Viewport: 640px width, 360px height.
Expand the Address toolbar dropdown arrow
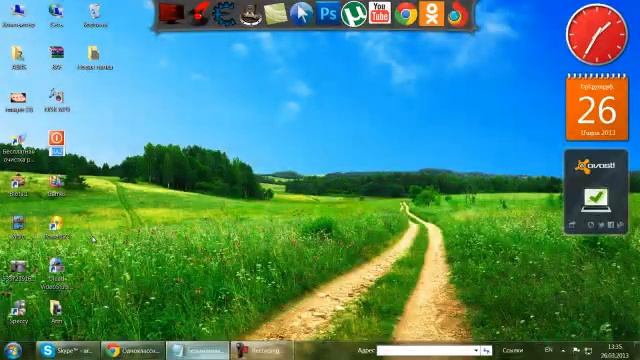click(476, 351)
